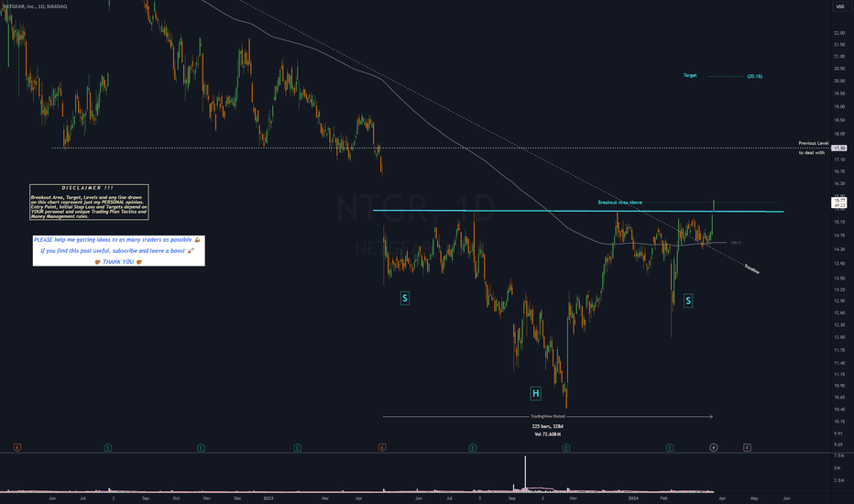
Task: Click the 2024 label on the time axis
Action: (x=633, y=498)
